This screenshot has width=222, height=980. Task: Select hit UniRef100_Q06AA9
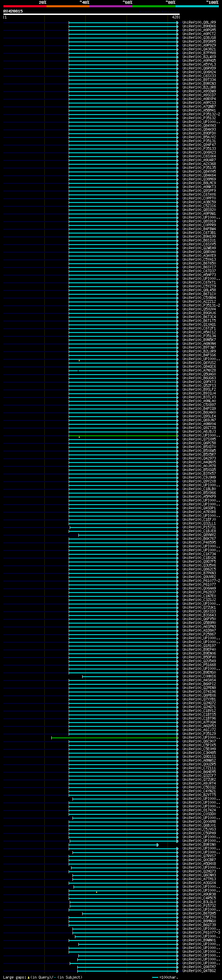coord(199,589)
